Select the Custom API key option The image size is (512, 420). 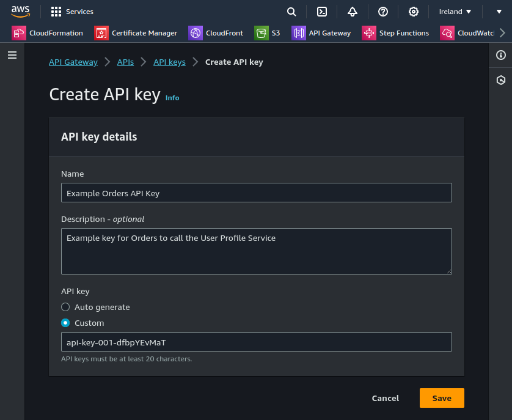pyautogui.click(x=65, y=323)
